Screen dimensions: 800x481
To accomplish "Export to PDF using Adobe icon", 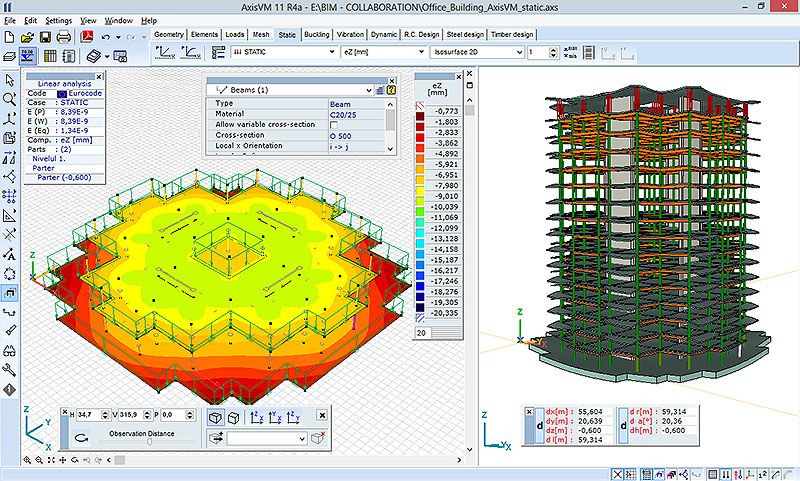I will point(87,37).
